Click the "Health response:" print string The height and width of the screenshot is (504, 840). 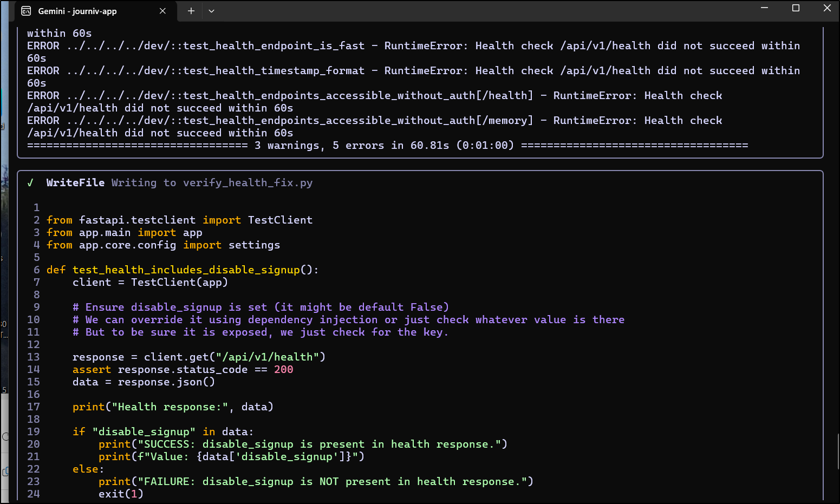pyautogui.click(x=170, y=407)
